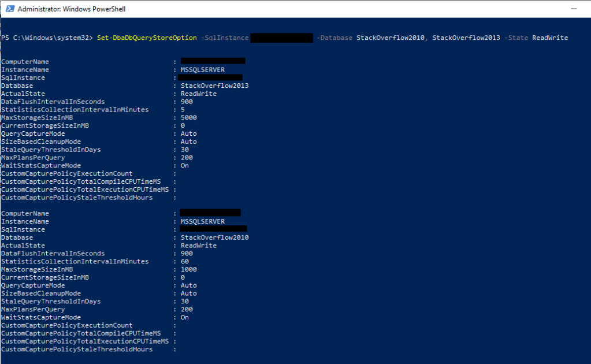Viewport: 591px width, 364px height.
Task: Click the redacted SqlInstance value in the command
Action: click(281, 38)
